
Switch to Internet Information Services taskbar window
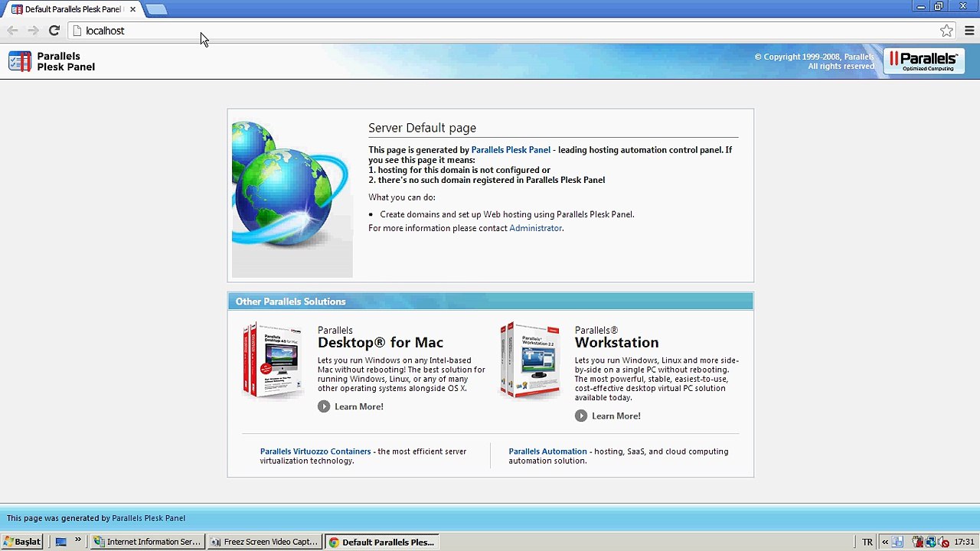(x=147, y=542)
